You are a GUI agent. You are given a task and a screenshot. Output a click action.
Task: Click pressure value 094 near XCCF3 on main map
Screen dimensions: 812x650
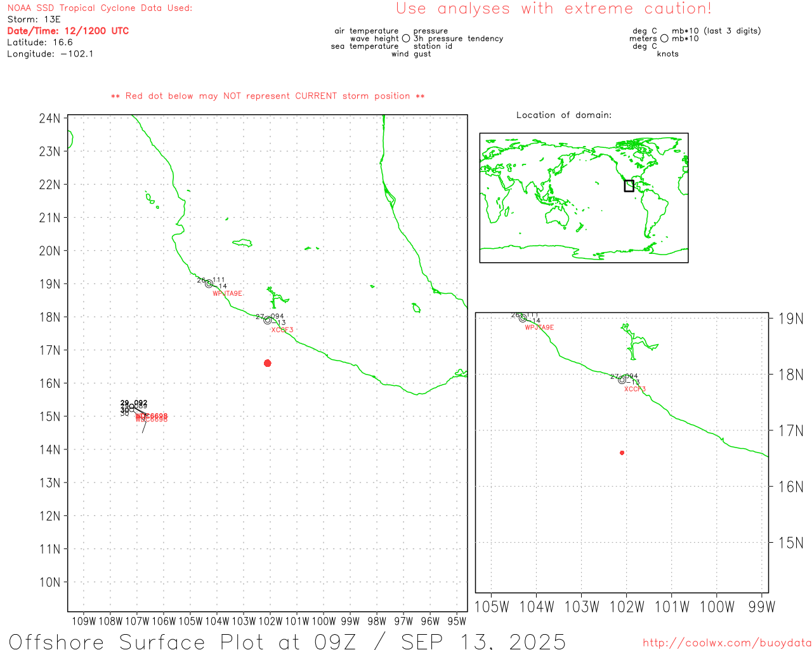(x=277, y=316)
